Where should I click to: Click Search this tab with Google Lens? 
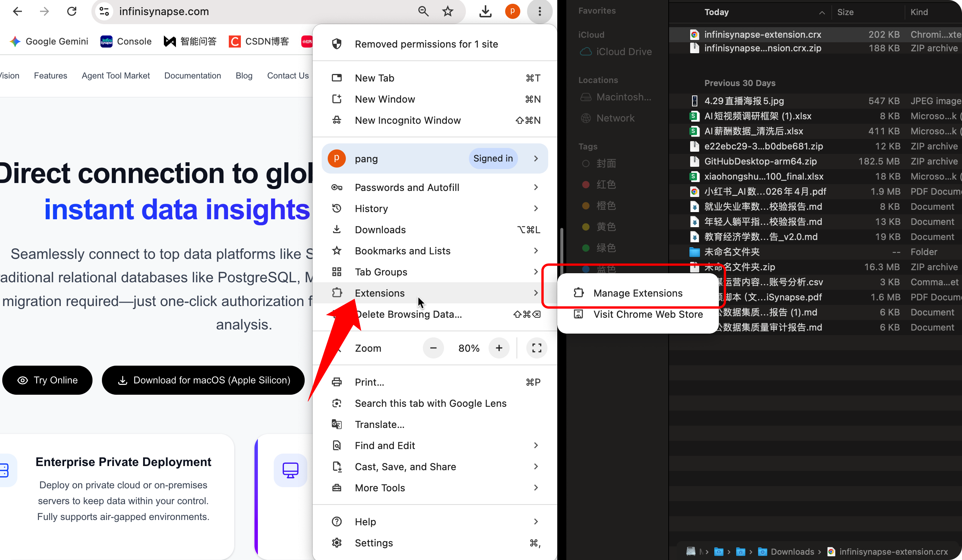click(x=435, y=403)
